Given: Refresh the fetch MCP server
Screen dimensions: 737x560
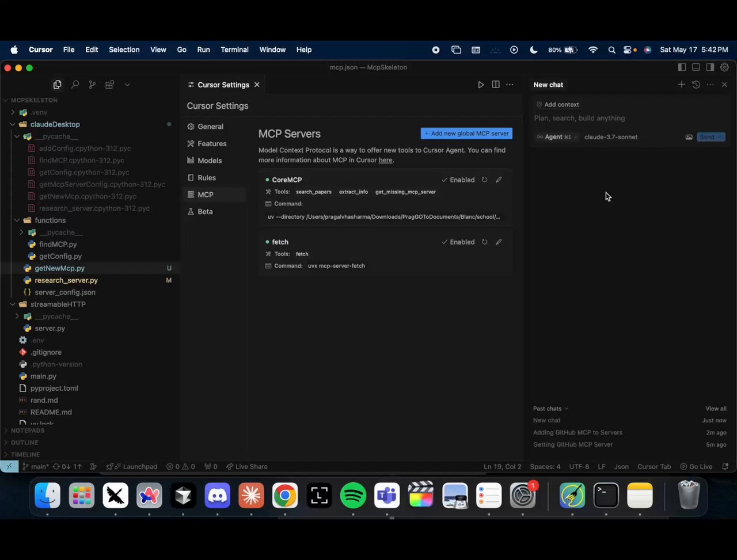Looking at the screenshot, I should tap(484, 242).
